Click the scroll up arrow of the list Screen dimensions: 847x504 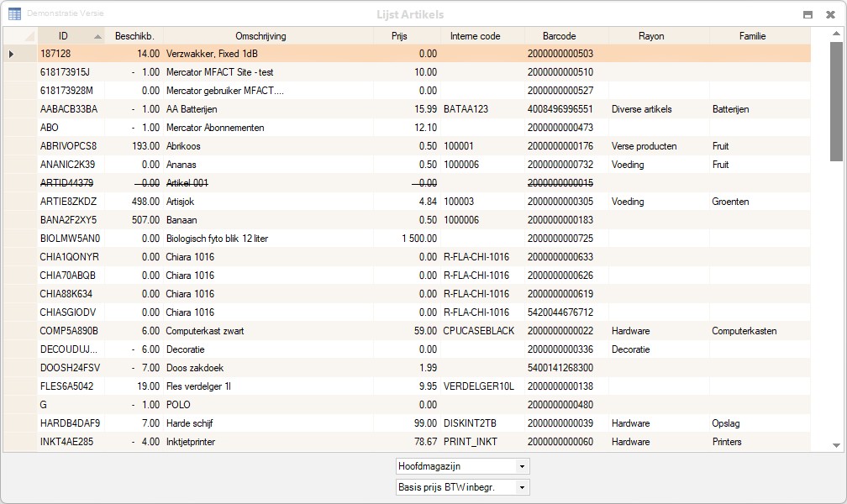[x=835, y=34]
